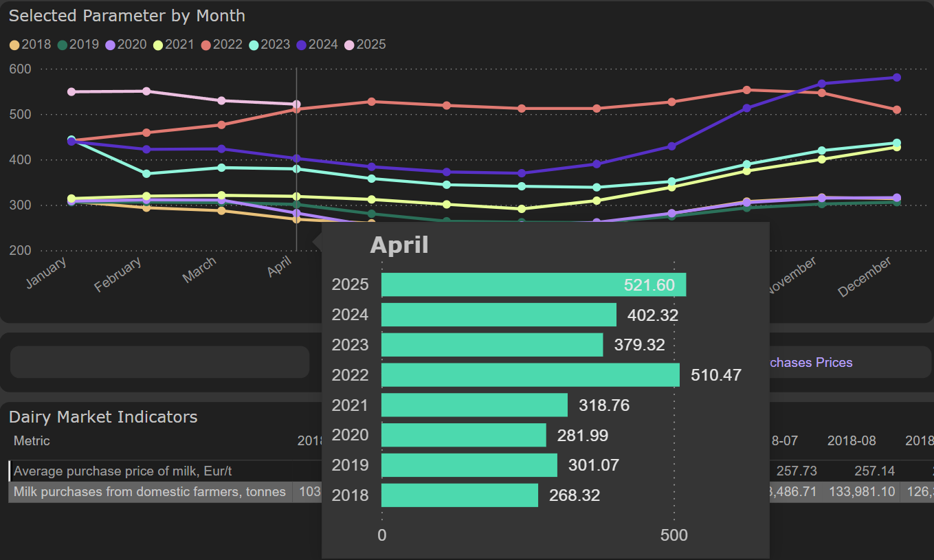Click the 2023 teal legend marker
This screenshot has width=934, height=560.
(254, 45)
